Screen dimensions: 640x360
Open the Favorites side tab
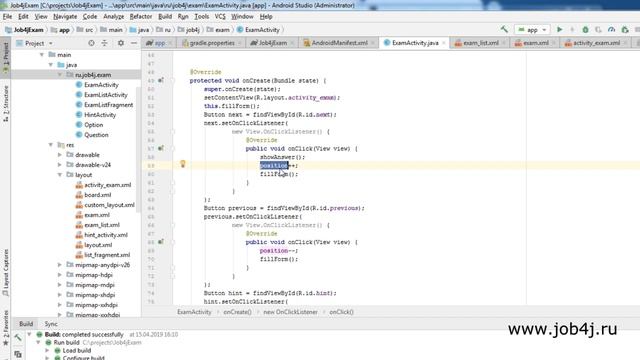tap(6, 327)
